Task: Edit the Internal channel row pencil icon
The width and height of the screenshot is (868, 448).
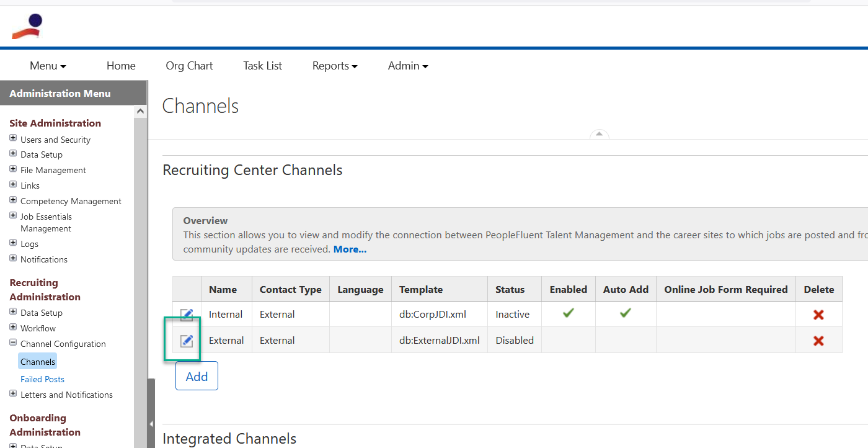Action: click(x=187, y=315)
